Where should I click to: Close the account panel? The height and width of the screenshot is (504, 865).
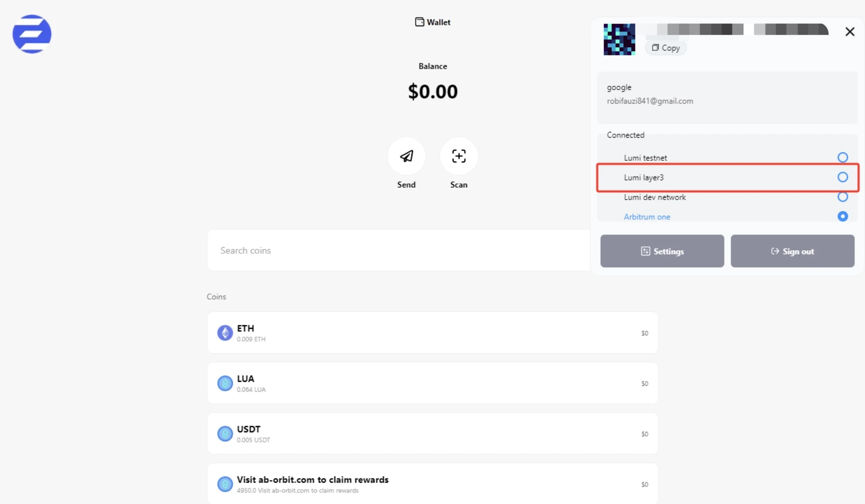pos(850,31)
